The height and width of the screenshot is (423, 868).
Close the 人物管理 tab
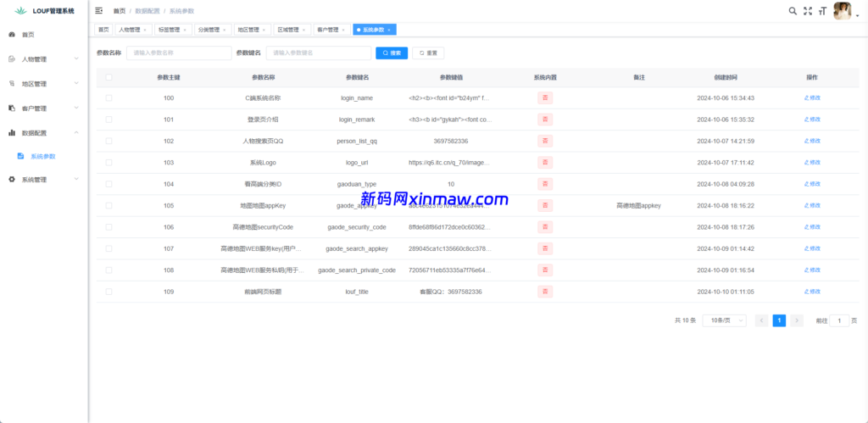(x=145, y=30)
